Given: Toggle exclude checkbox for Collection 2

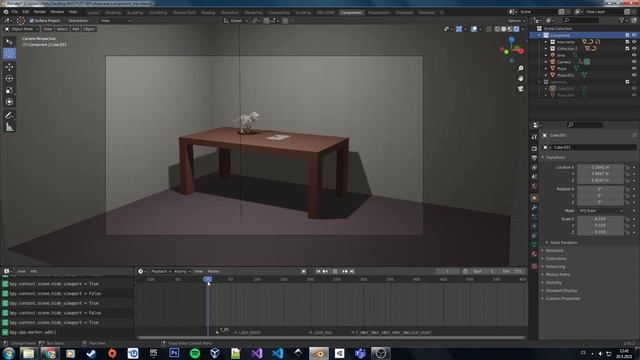Looking at the screenshot, I should tap(627, 48).
